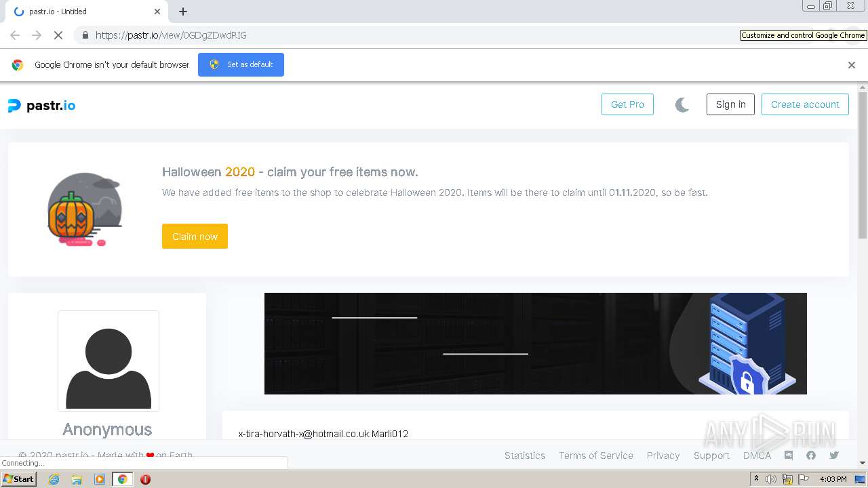Go back to previous page
The height and width of the screenshot is (488, 868).
[15, 35]
